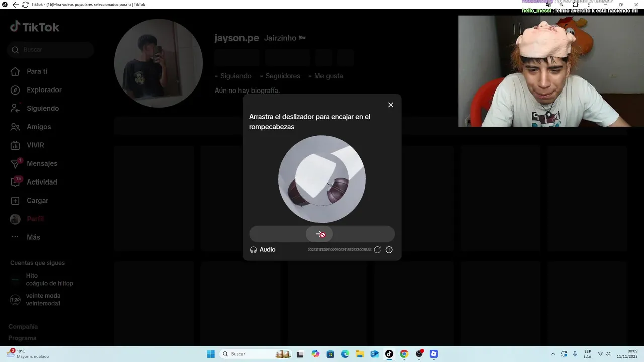
Task: Open Wi-Fi network tray icon
Action: pyautogui.click(x=600, y=354)
